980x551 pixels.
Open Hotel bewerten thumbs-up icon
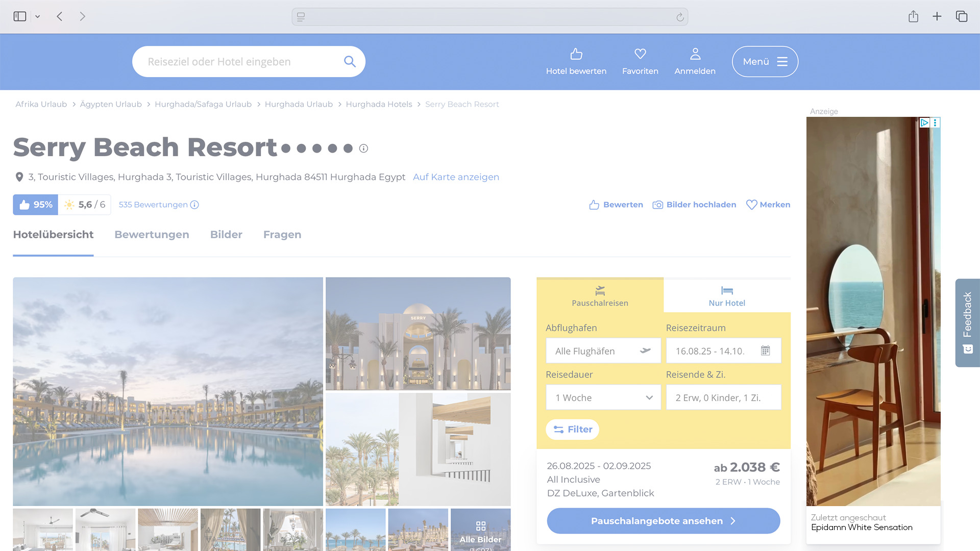click(x=576, y=54)
